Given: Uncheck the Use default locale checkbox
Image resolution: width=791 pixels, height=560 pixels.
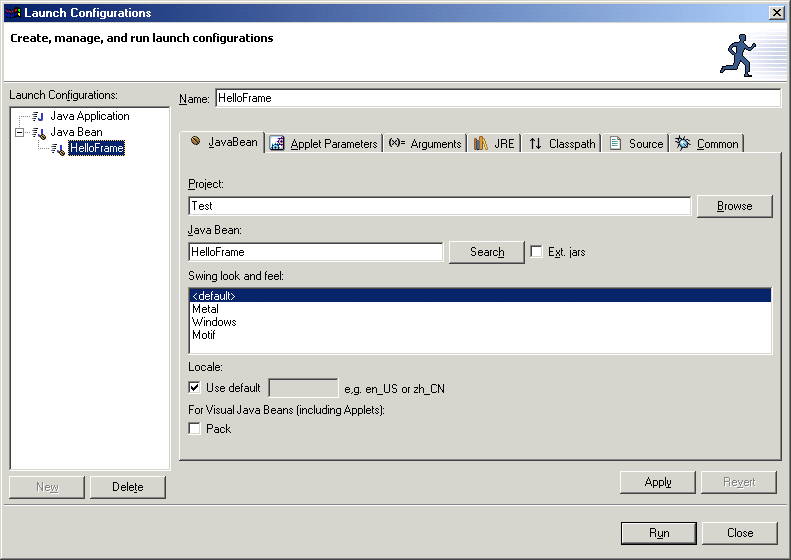Looking at the screenshot, I should [x=194, y=387].
